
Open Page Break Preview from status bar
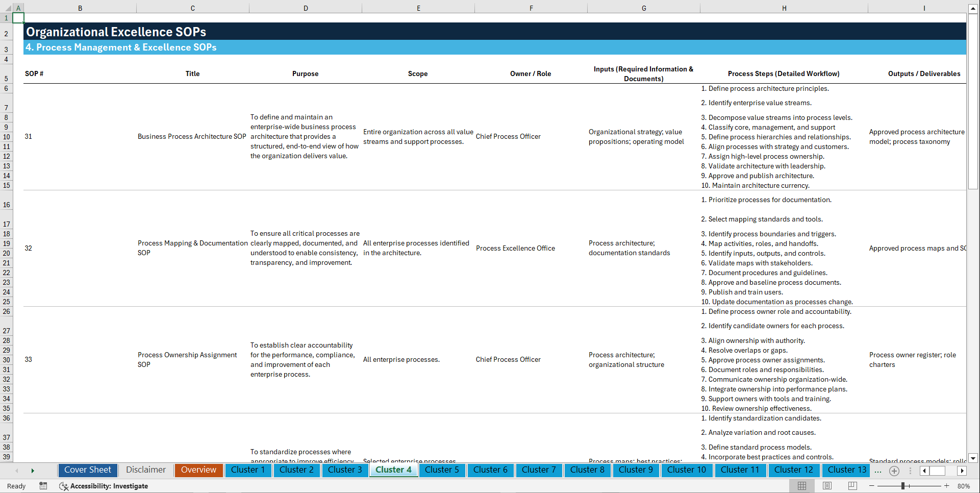click(852, 486)
